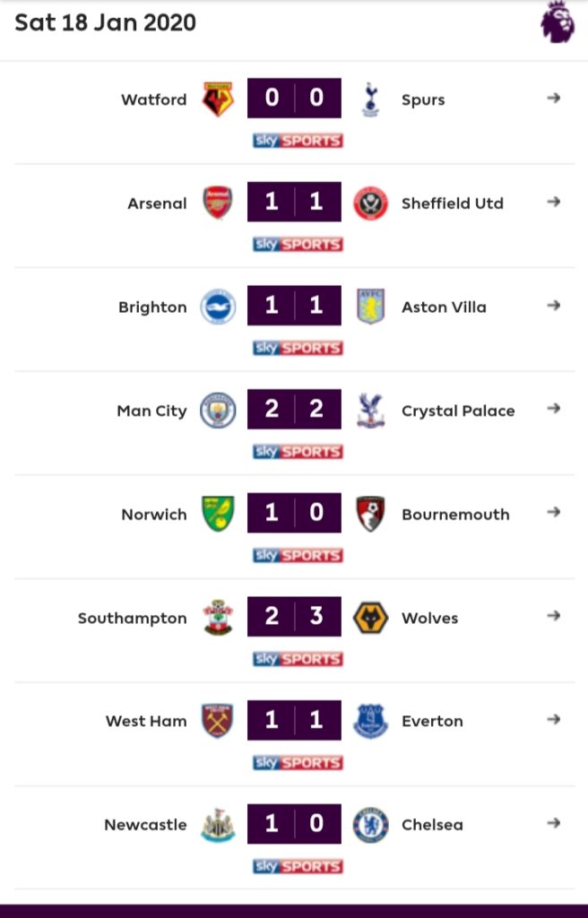Open Brighton vs Aston Villa match arrow

coord(554,306)
